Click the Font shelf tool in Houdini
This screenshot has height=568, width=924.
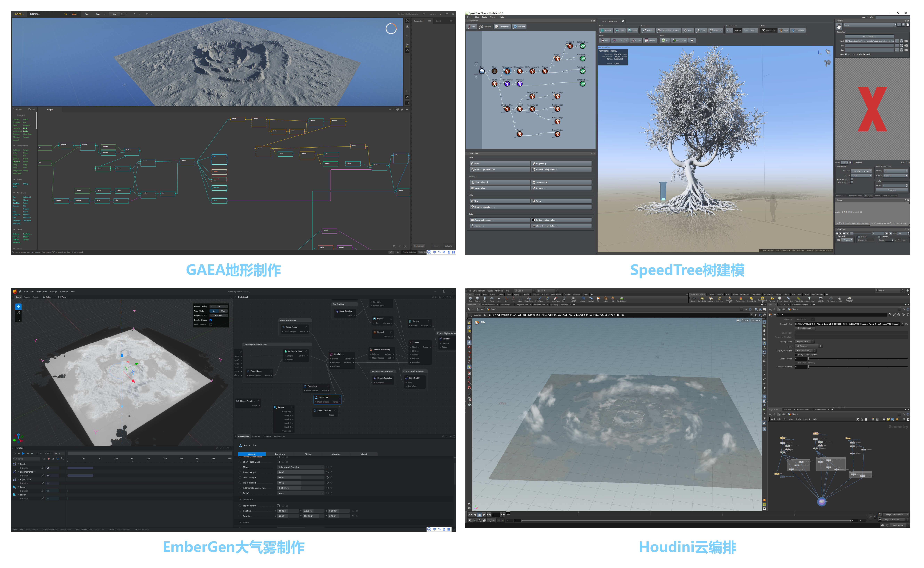pyautogui.click(x=564, y=300)
